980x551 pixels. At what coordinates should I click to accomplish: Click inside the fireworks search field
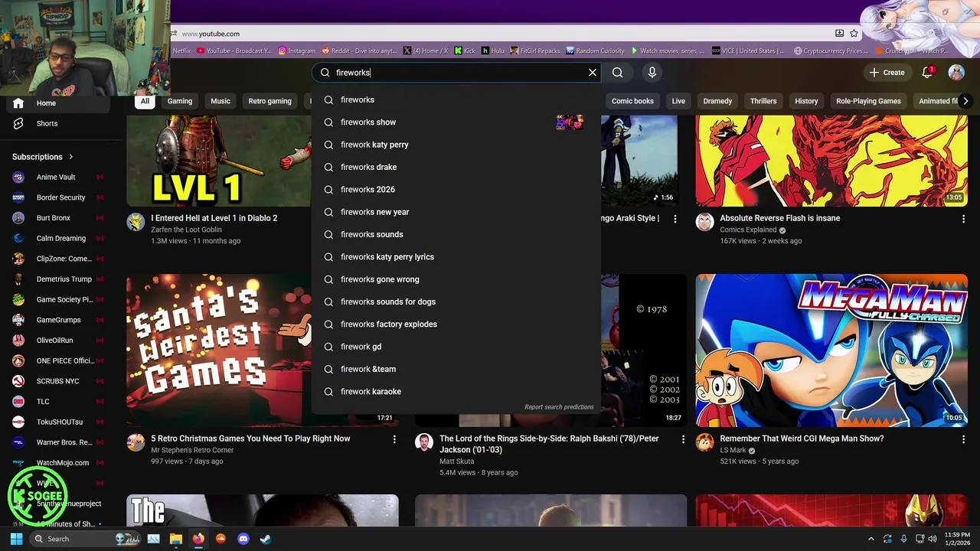click(458, 73)
